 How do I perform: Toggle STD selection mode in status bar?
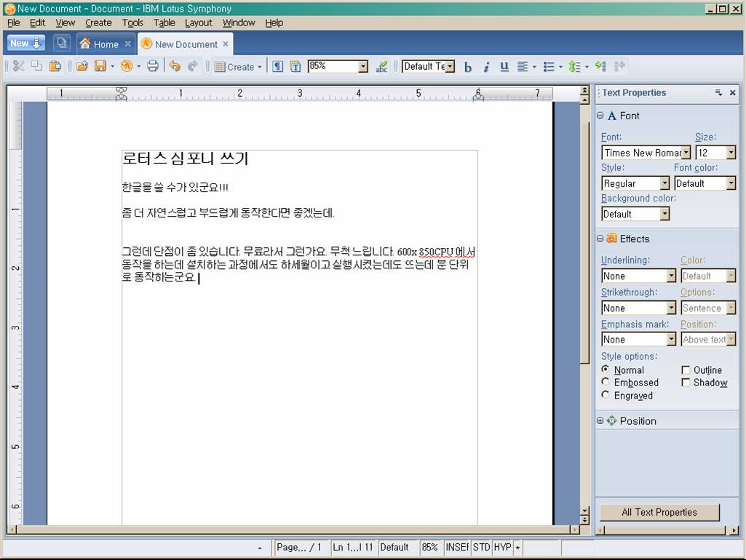[x=481, y=547]
